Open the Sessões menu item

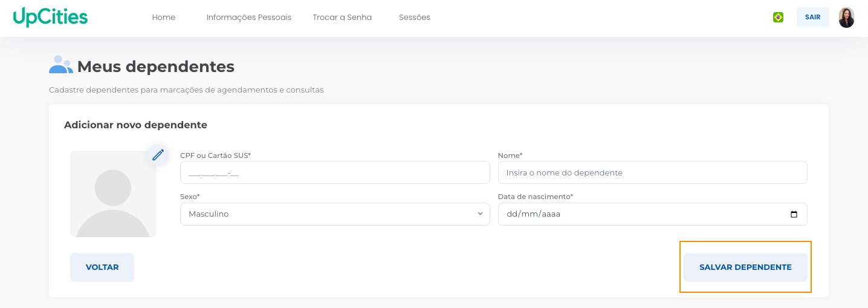pyautogui.click(x=415, y=18)
